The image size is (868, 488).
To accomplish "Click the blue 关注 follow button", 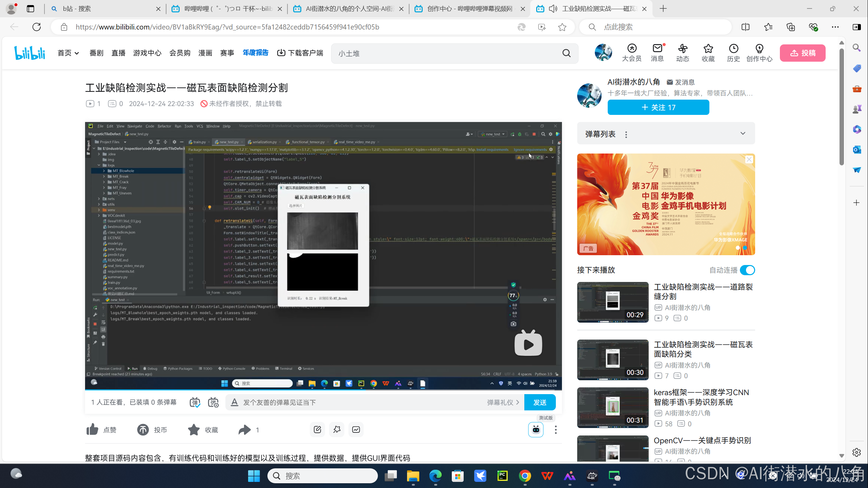I will pyautogui.click(x=658, y=107).
